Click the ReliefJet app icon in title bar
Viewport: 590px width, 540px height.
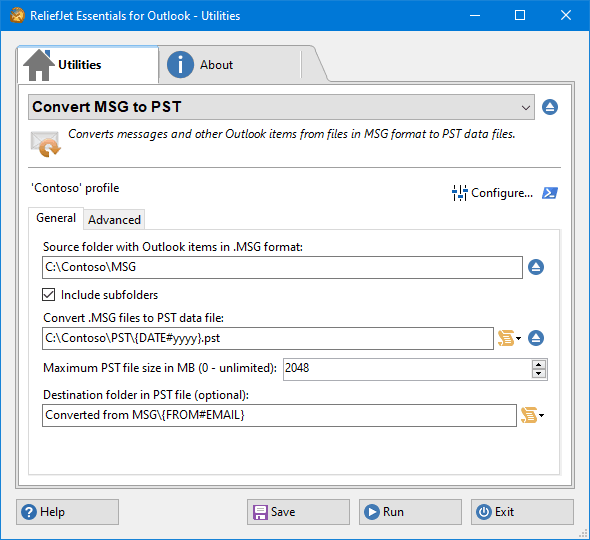point(17,15)
